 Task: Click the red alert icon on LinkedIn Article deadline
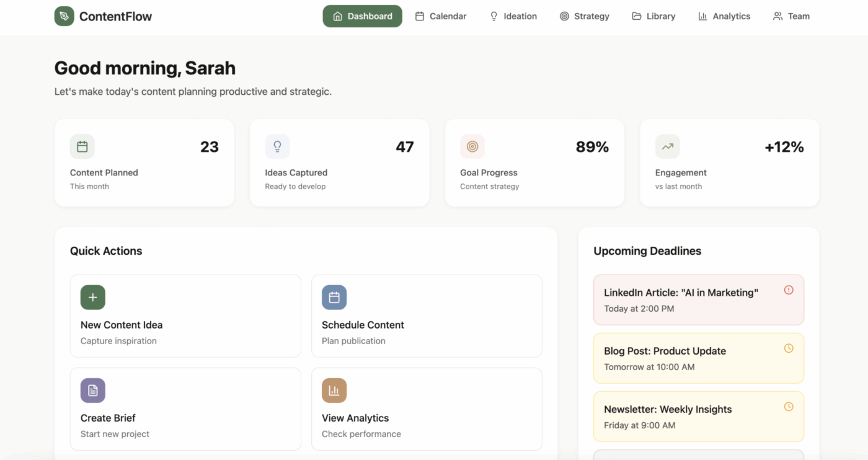click(x=789, y=290)
